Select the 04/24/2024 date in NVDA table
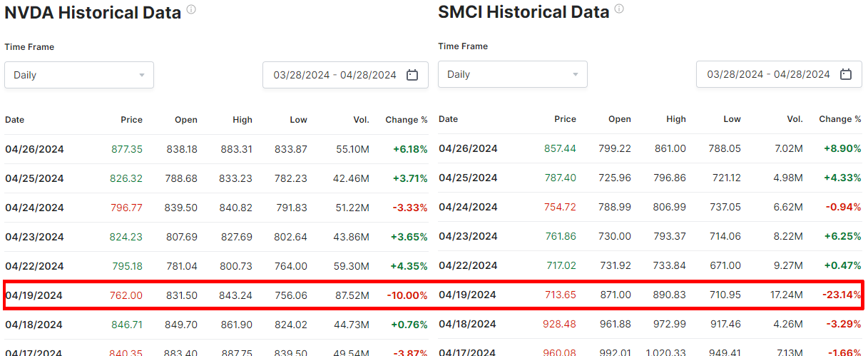The image size is (868, 356). tap(34, 208)
